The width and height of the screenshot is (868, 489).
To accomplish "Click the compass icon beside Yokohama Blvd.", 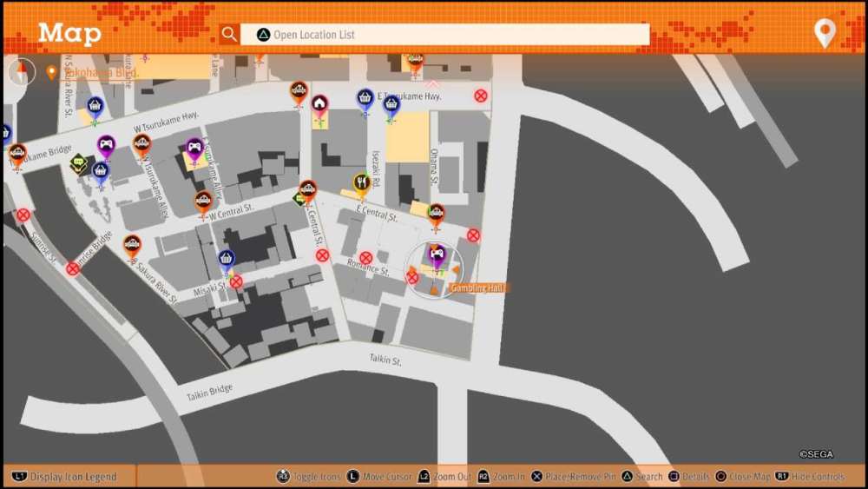I will (x=21, y=71).
